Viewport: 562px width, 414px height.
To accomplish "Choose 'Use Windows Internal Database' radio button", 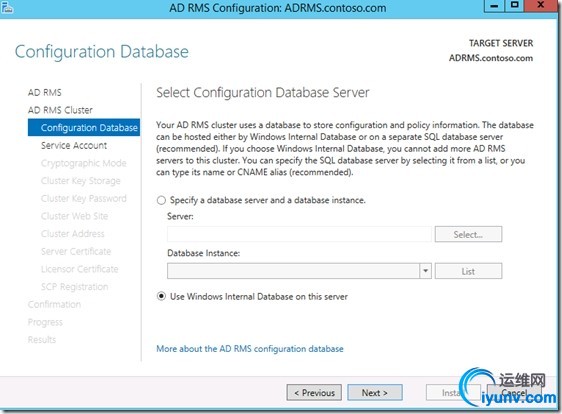I will [x=161, y=296].
